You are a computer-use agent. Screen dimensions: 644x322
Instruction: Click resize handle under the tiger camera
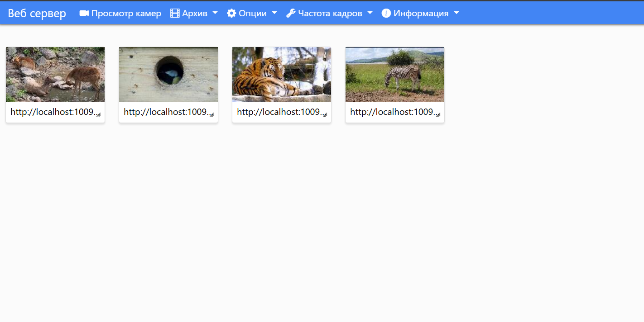[325, 115]
